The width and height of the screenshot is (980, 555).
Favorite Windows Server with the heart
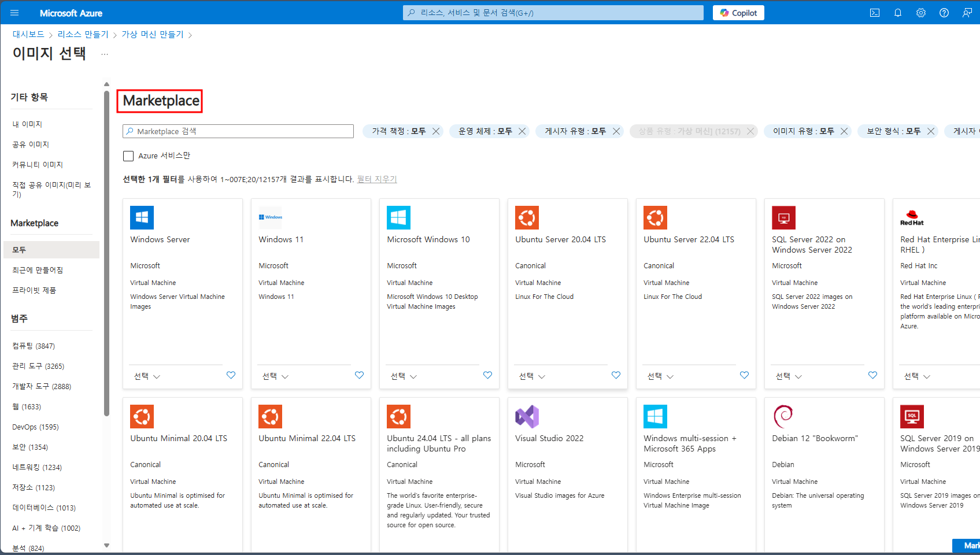pos(231,375)
